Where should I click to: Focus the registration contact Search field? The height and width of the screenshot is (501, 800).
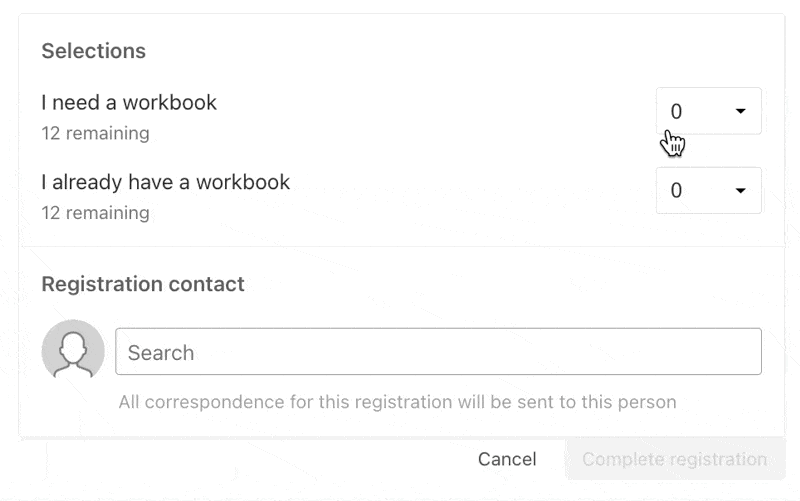coord(438,352)
